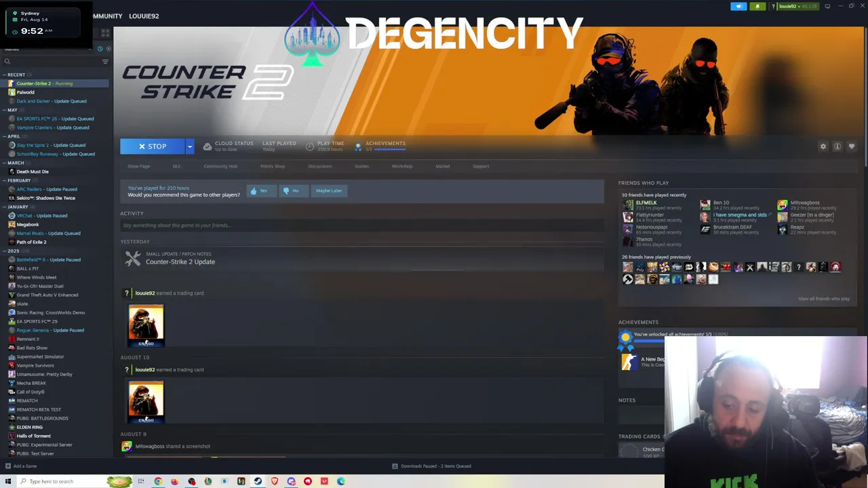Collapse the MAY library section
868x488 pixels.
[5, 110]
